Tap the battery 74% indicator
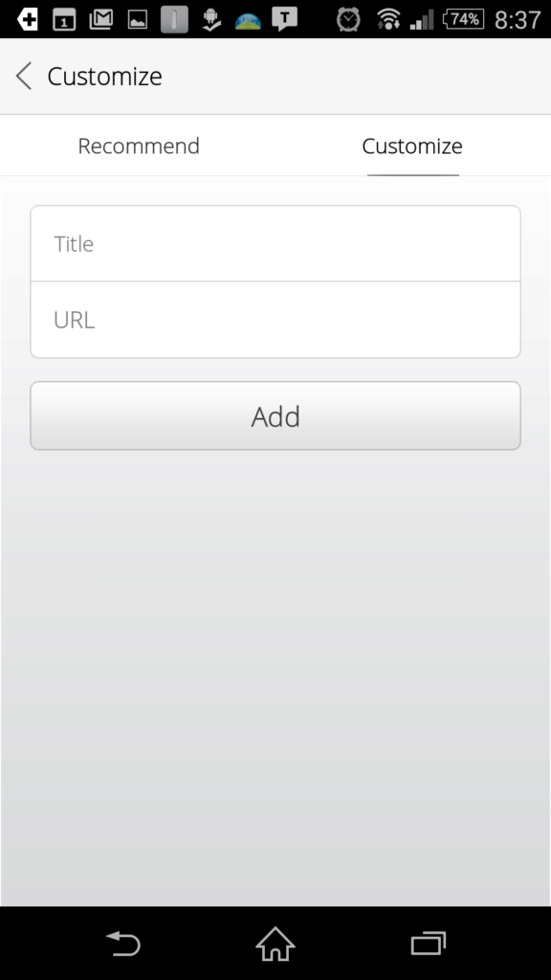The image size is (551, 980). point(463,19)
